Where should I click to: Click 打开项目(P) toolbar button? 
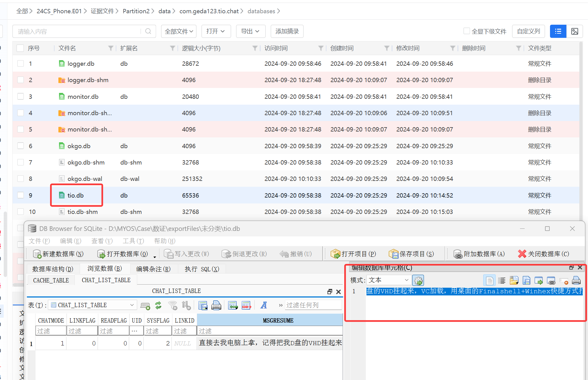click(x=353, y=254)
